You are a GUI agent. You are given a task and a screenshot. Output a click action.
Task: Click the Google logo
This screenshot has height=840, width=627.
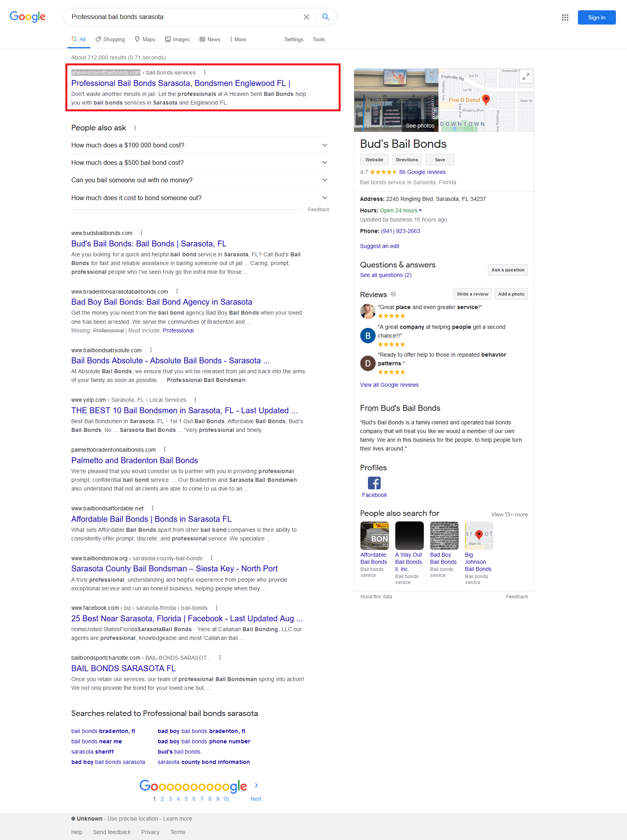click(x=28, y=17)
